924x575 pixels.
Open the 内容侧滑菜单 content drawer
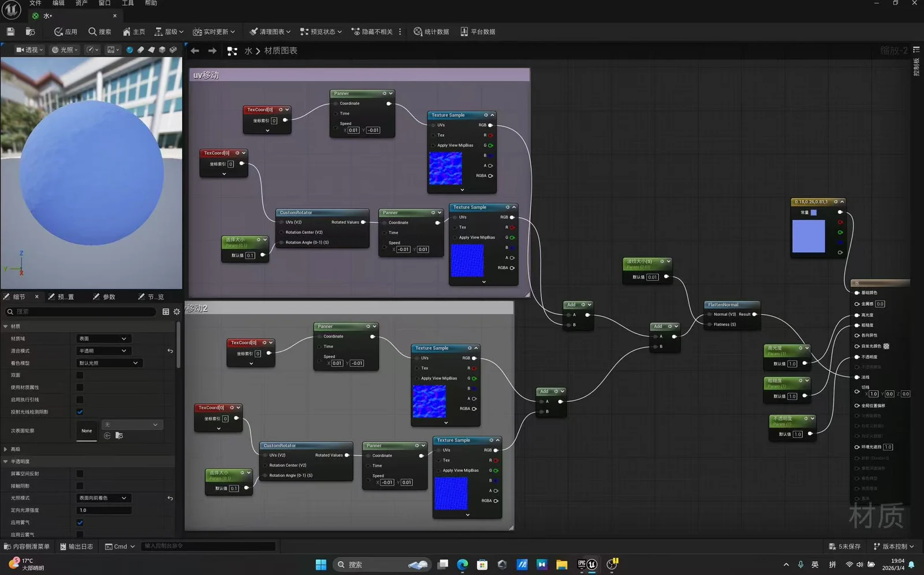click(27, 546)
